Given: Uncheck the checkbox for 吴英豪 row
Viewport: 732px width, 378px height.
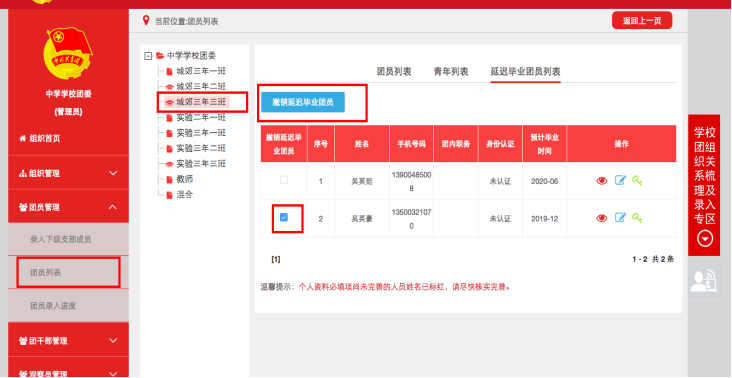Looking at the screenshot, I should pos(284,217).
